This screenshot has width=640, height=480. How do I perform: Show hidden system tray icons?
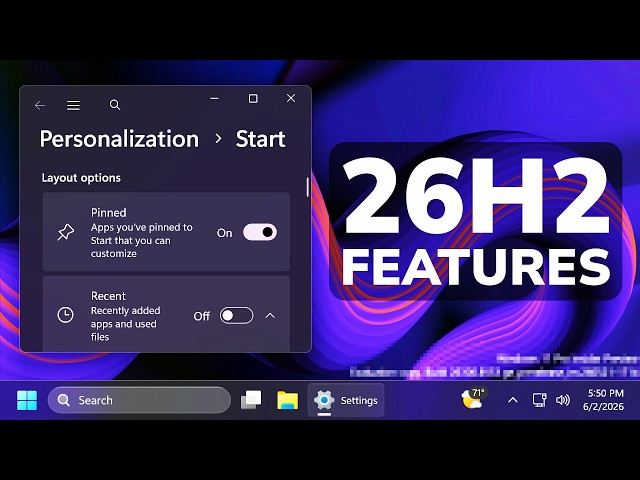coord(513,400)
